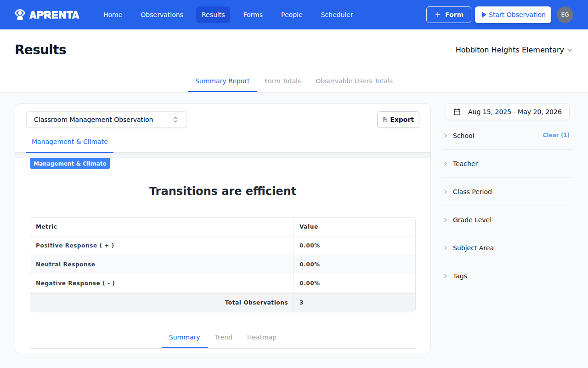Viewport: 588px width, 368px height.
Task: Click the file icon inside the Export button
Action: tap(385, 119)
